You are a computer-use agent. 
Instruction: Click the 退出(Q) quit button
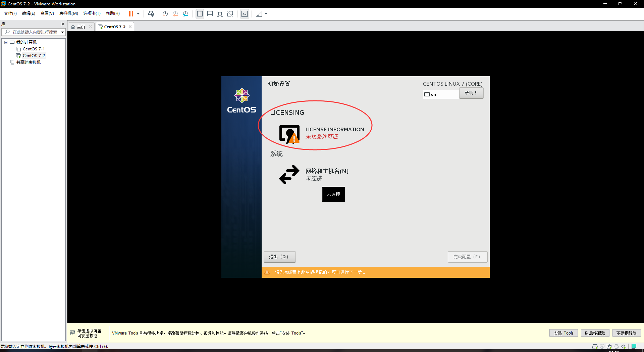point(279,257)
